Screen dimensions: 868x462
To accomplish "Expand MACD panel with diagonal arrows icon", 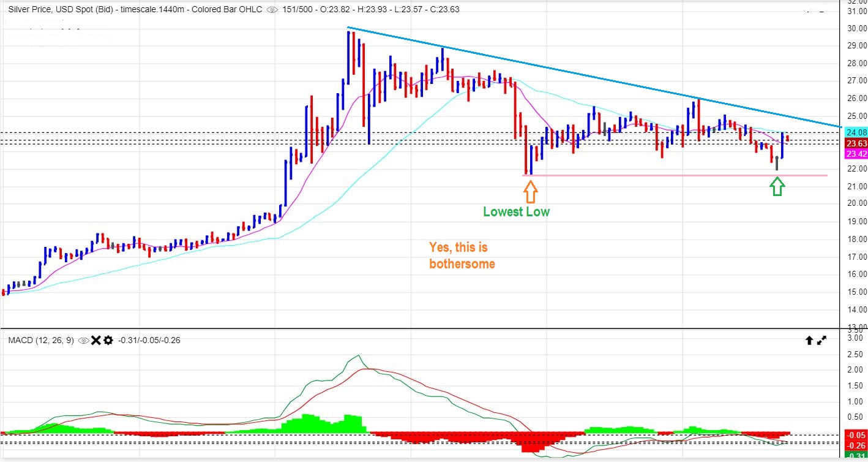I will coord(821,341).
